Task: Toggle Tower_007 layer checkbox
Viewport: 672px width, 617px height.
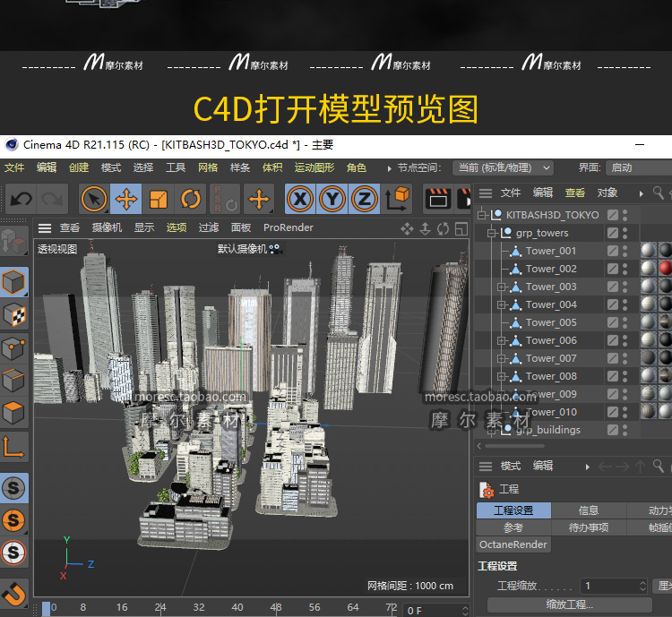Action: coord(613,358)
